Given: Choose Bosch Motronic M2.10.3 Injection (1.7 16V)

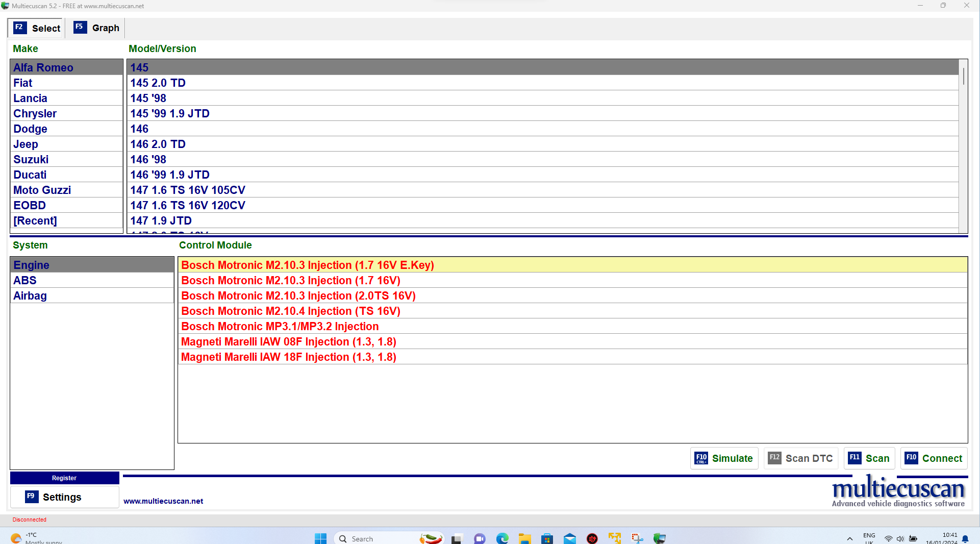Looking at the screenshot, I should coord(572,280).
